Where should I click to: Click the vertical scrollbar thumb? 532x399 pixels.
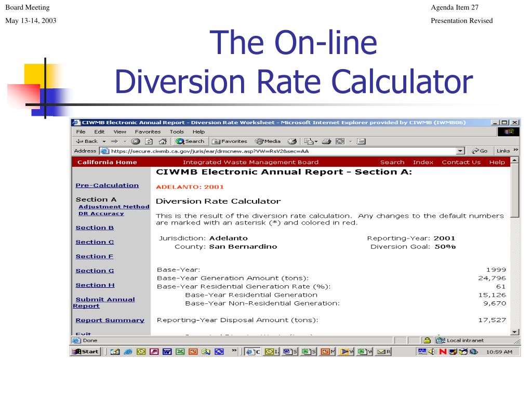click(x=515, y=191)
